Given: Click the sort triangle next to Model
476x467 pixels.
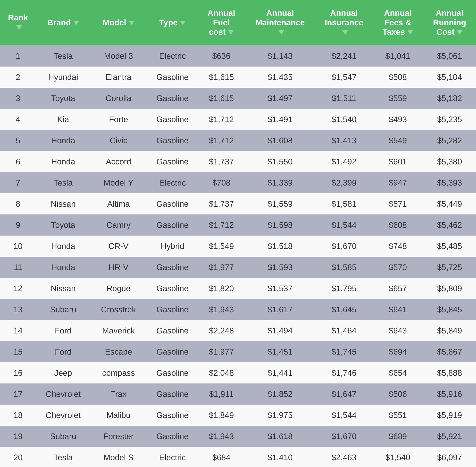Looking at the screenshot, I should (132, 23).
